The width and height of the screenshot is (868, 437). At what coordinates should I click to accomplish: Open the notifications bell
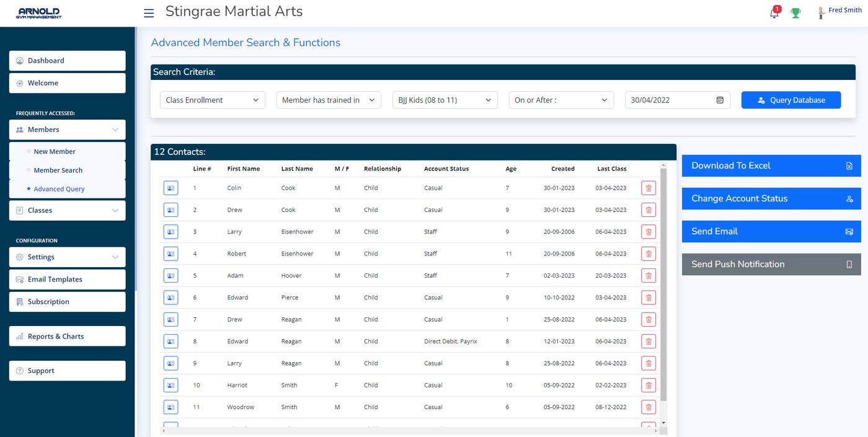tap(774, 12)
